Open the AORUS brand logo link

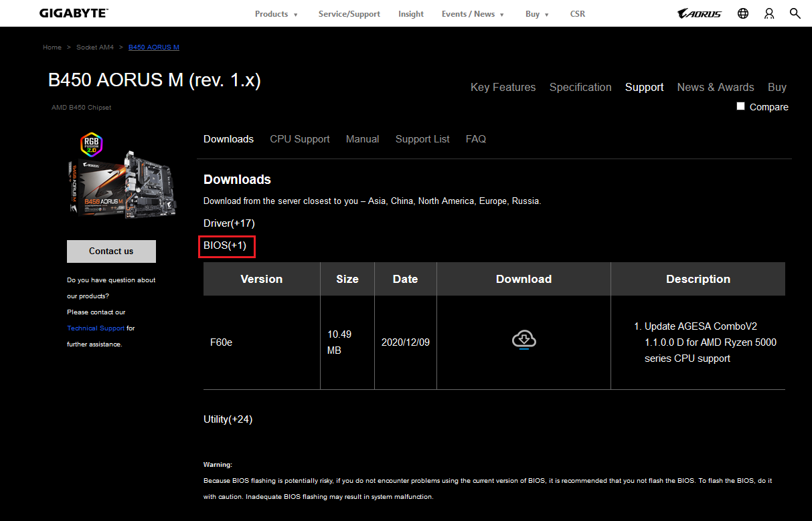700,13
